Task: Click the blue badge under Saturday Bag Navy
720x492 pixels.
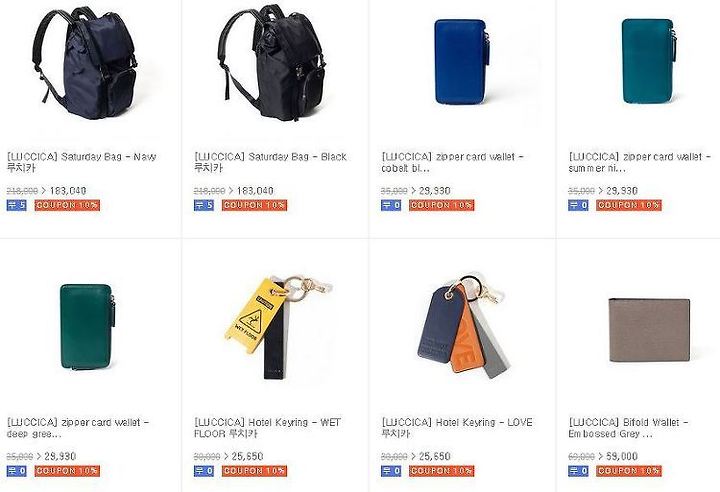Action: (x=17, y=205)
